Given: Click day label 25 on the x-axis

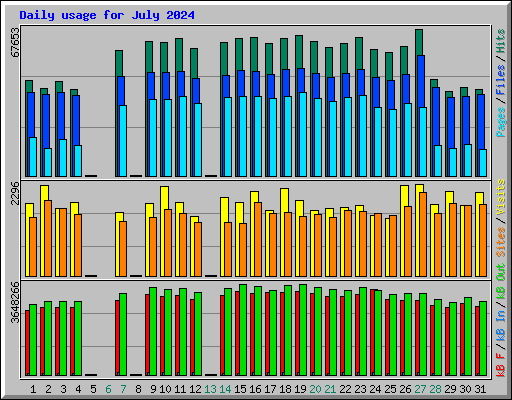Looking at the screenshot, I should point(390,389).
